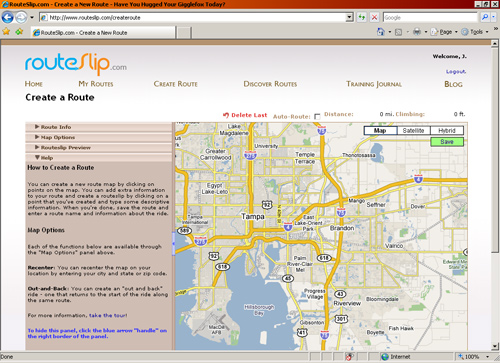Click the US 92 route shield near Tampa

[267, 204]
